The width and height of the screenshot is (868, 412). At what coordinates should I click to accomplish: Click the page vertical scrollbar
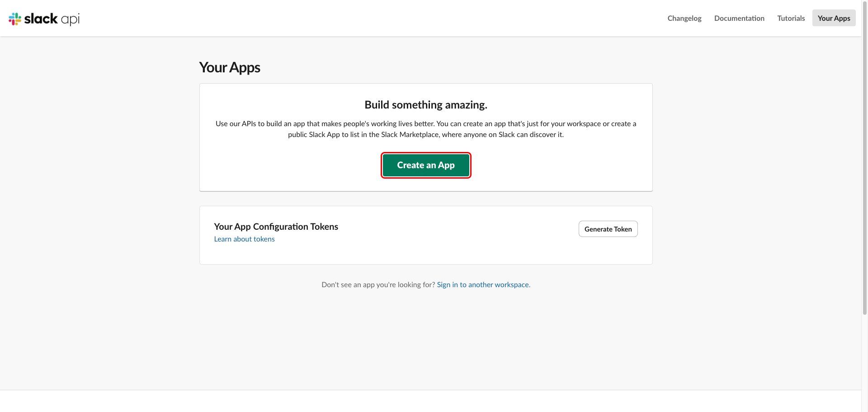(864, 158)
